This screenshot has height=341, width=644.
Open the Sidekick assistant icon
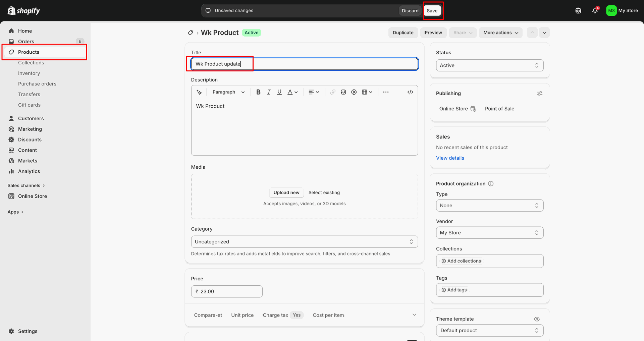[x=578, y=11]
